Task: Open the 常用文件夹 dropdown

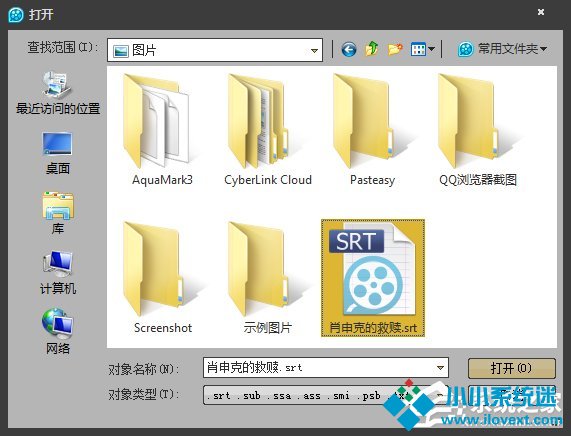Action: [x=502, y=49]
